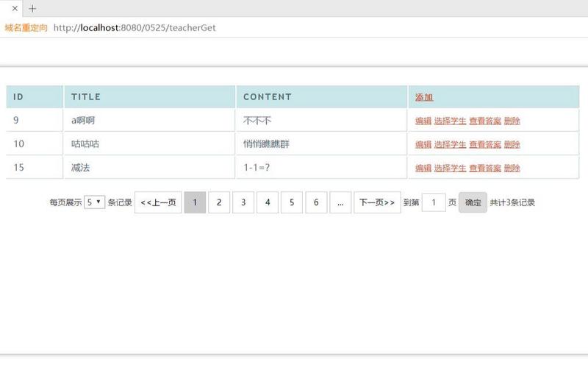Click the content cell 1-1=?
The height and width of the screenshot is (368, 588).
[322, 168]
